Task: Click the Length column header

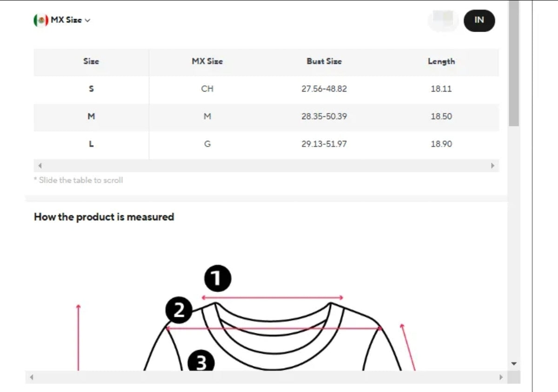Action: coord(441,61)
